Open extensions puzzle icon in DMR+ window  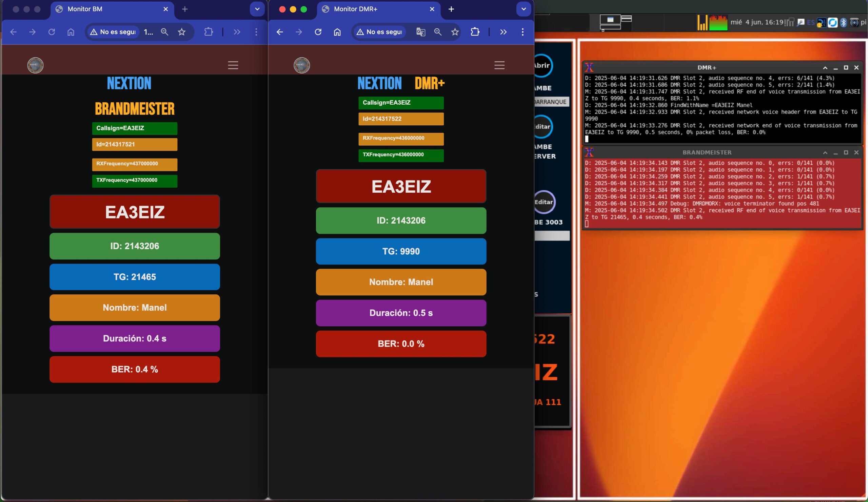coord(475,32)
